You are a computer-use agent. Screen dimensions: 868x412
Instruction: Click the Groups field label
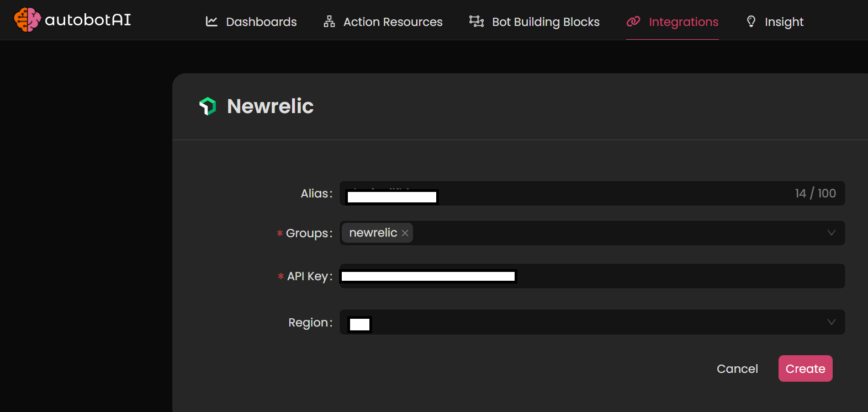coord(309,233)
